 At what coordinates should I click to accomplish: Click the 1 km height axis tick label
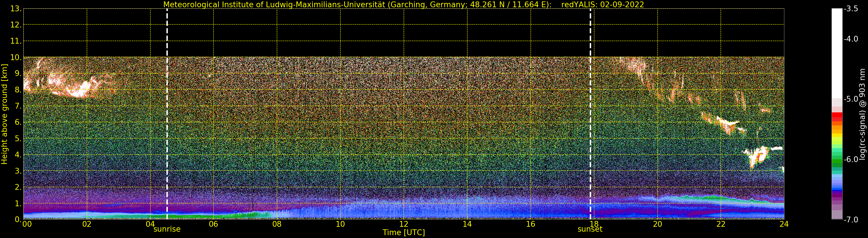point(18,203)
